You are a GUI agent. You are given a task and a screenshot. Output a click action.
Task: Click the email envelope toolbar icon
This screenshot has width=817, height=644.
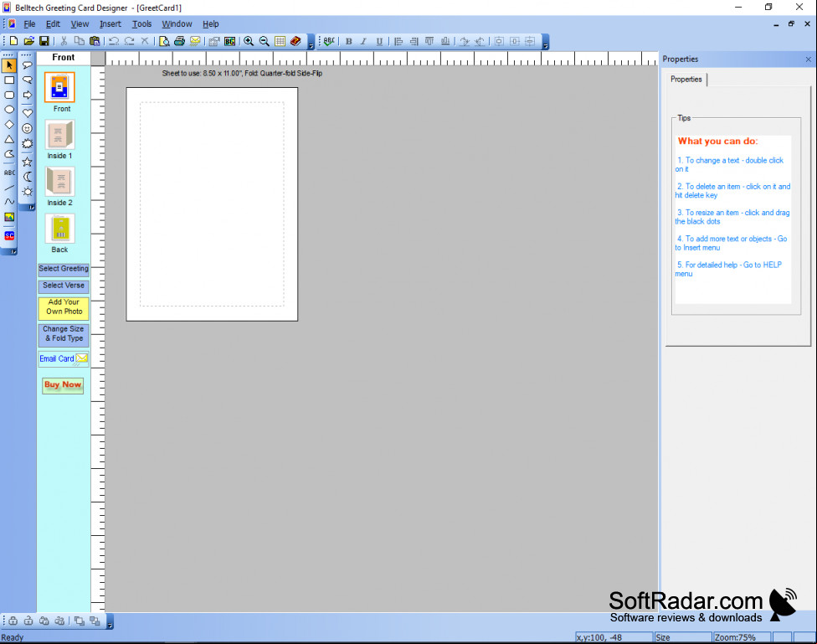195,41
